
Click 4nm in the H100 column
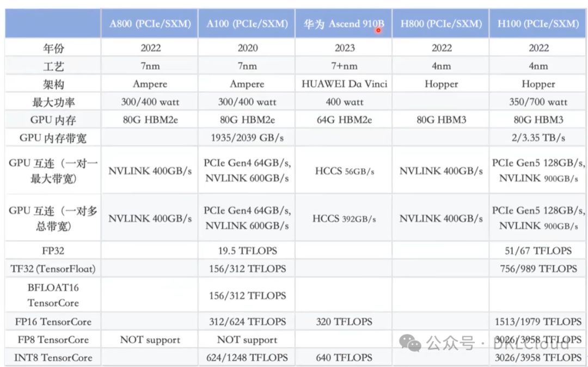(538, 66)
